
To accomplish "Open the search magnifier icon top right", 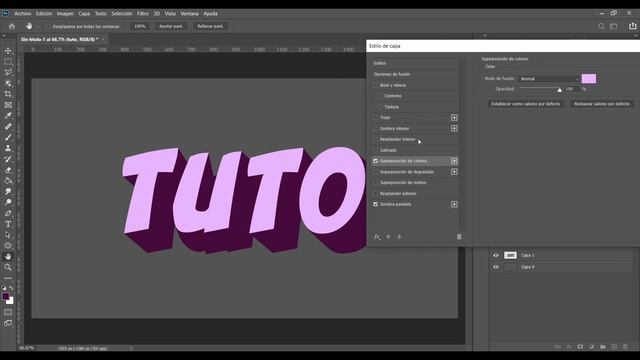I will 601,26.
